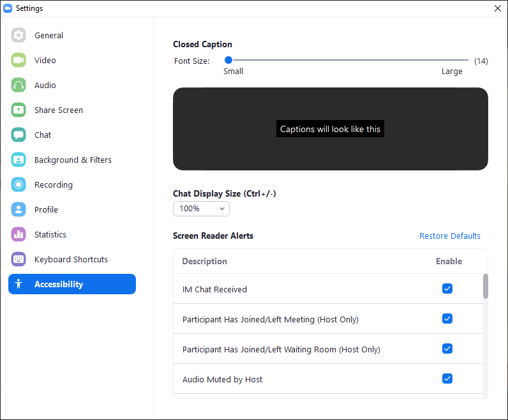Select the Accessibility tab

coord(71,285)
